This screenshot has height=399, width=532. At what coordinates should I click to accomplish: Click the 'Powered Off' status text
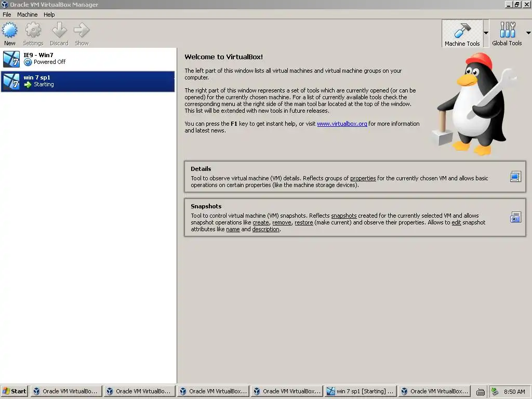pyautogui.click(x=49, y=62)
